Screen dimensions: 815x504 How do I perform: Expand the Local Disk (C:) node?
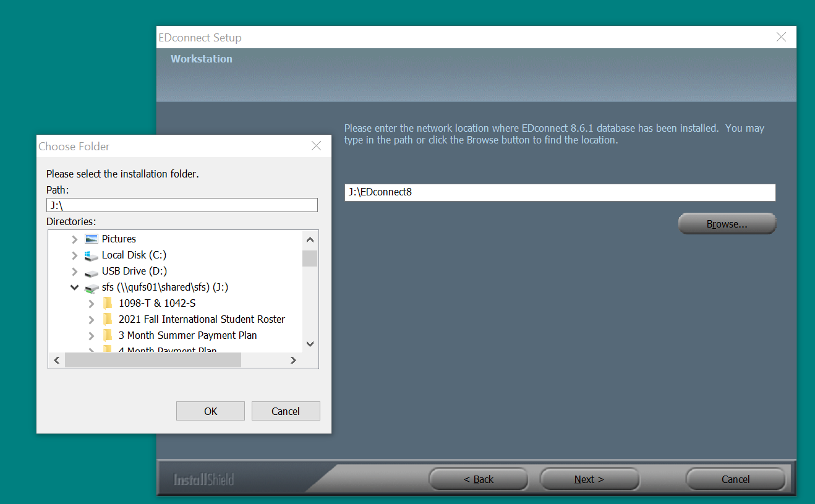click(x=75, y=255)
